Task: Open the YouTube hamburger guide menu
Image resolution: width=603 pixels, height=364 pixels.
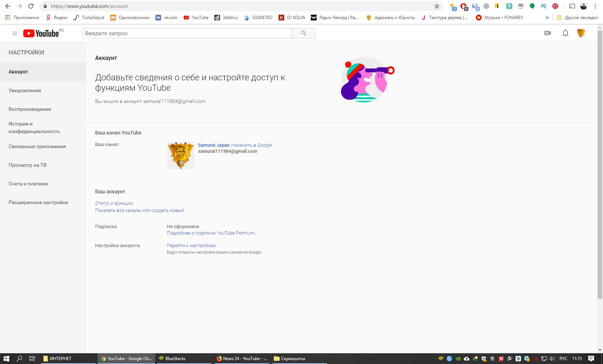Action: [15, 33]
